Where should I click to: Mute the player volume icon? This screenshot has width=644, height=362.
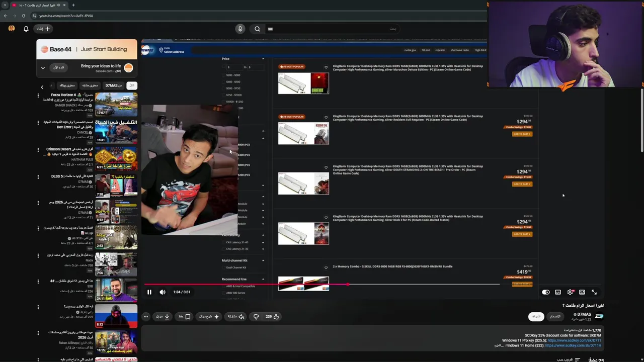[163, 292]
